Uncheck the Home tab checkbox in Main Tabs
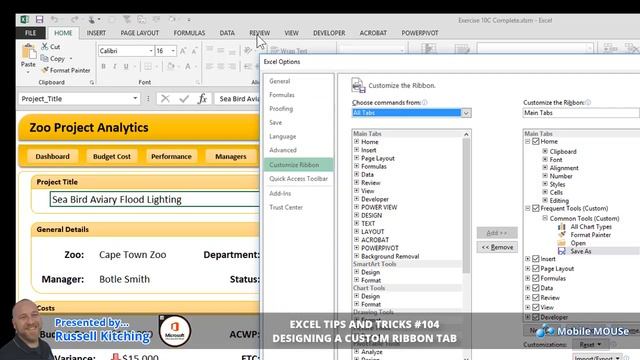 pyautogui.click(x=536, y=141)
